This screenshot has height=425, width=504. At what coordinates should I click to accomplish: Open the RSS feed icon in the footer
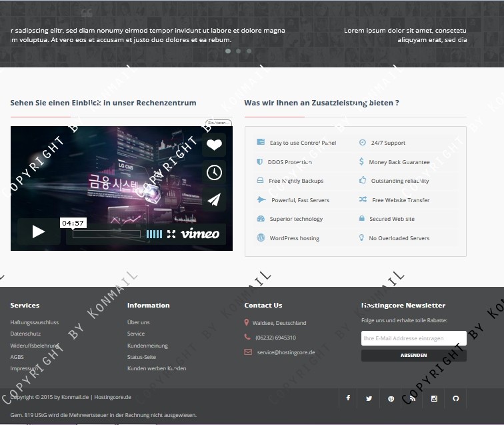(413, 398)
